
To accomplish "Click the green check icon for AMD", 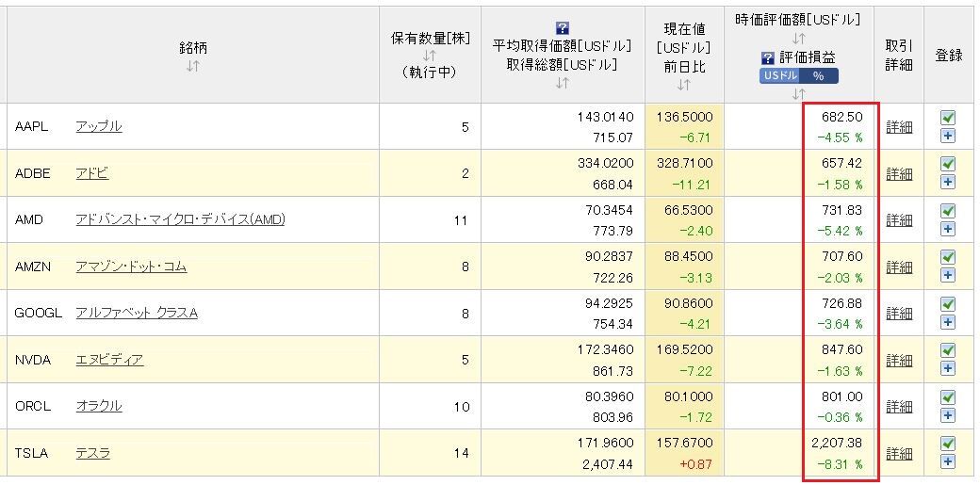I will point(948,211).
